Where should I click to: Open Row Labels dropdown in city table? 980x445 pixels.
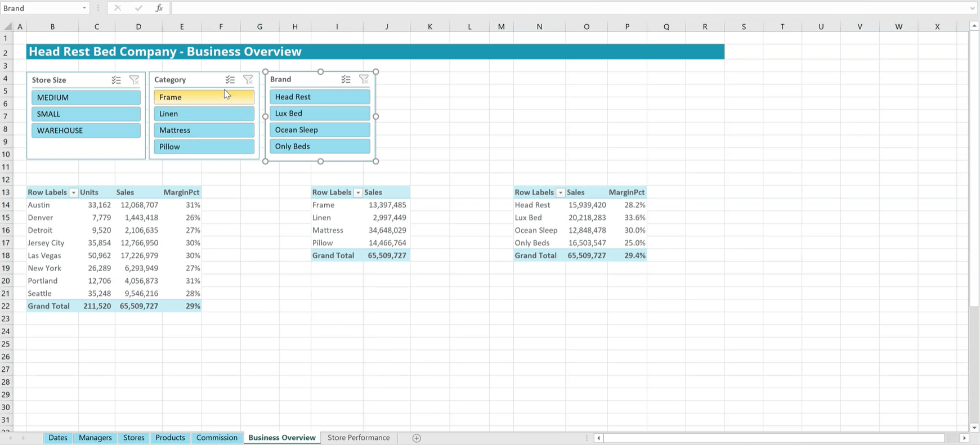[x=73, y=193]
